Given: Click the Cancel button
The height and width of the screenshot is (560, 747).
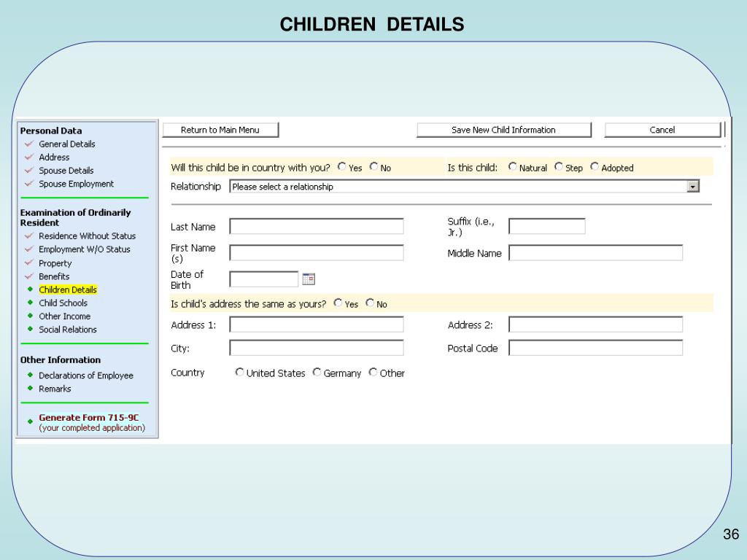Looking at the screenshot, I should (x=662, y=130).
